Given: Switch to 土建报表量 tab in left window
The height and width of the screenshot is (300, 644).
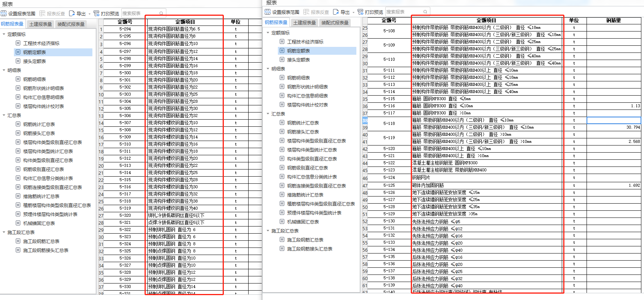Looking at the screenshot, I should point(41,24).
